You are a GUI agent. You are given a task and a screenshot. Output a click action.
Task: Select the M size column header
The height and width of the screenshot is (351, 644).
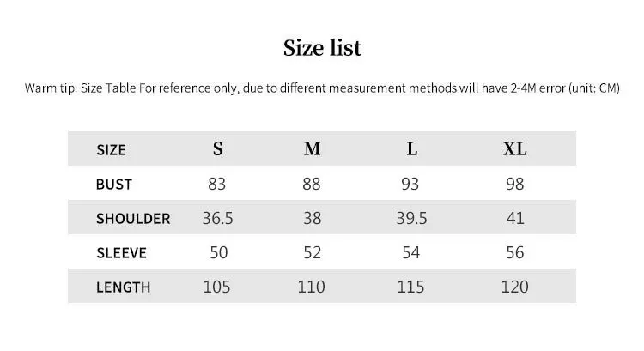313,148
